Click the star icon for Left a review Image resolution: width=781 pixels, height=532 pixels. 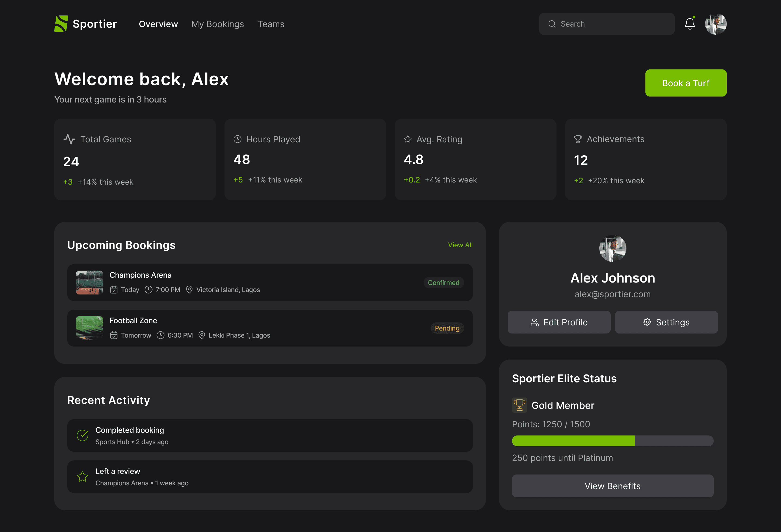click(82, 476)
